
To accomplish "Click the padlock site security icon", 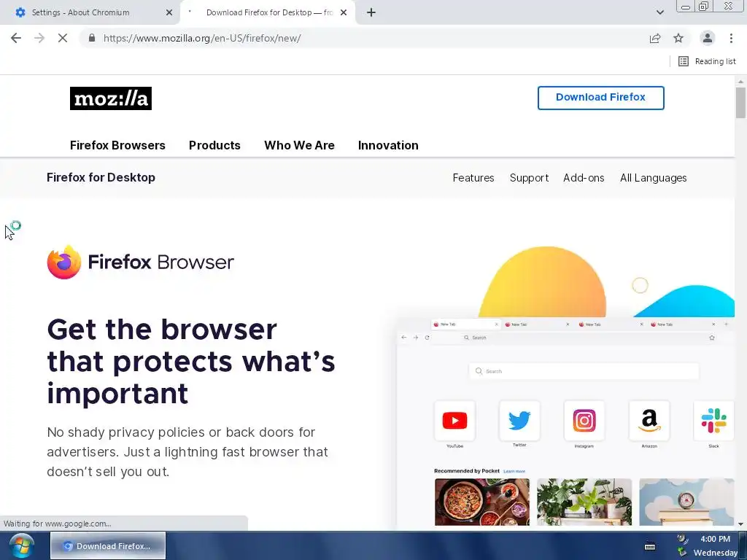I will coord(92,38).
